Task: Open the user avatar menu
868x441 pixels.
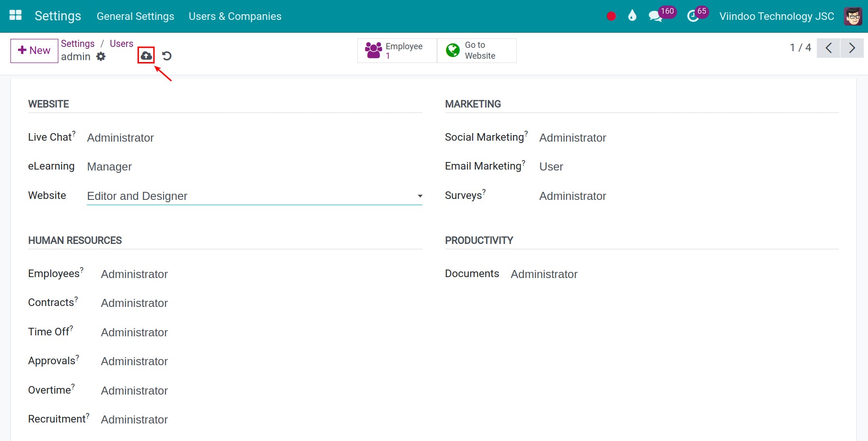Action: pos(853,16)
